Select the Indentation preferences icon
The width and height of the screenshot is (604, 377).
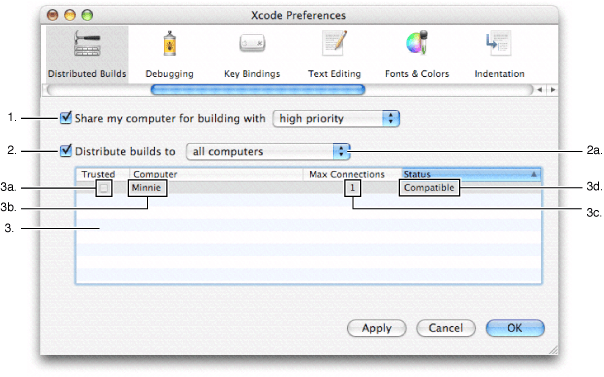pyautogui.click(x=499, y=43)
